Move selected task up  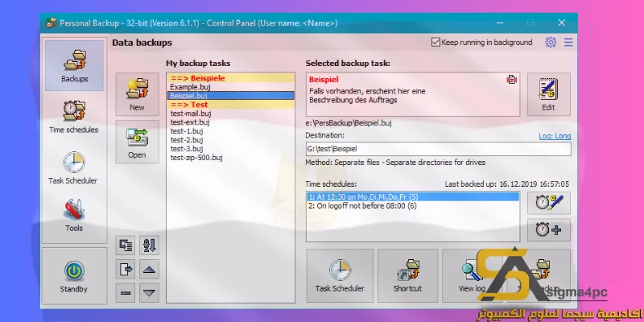pyautogui.click(x=149, y=269)
